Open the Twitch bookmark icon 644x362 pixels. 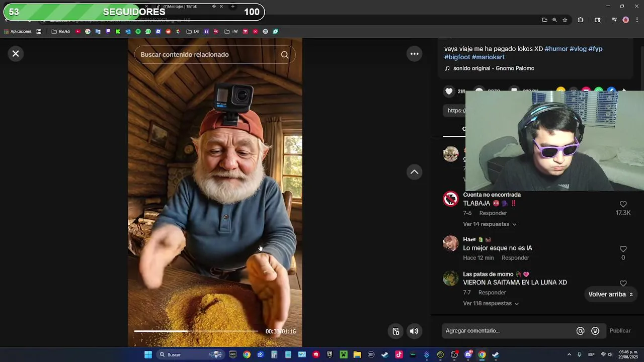(x=108, y=32)
